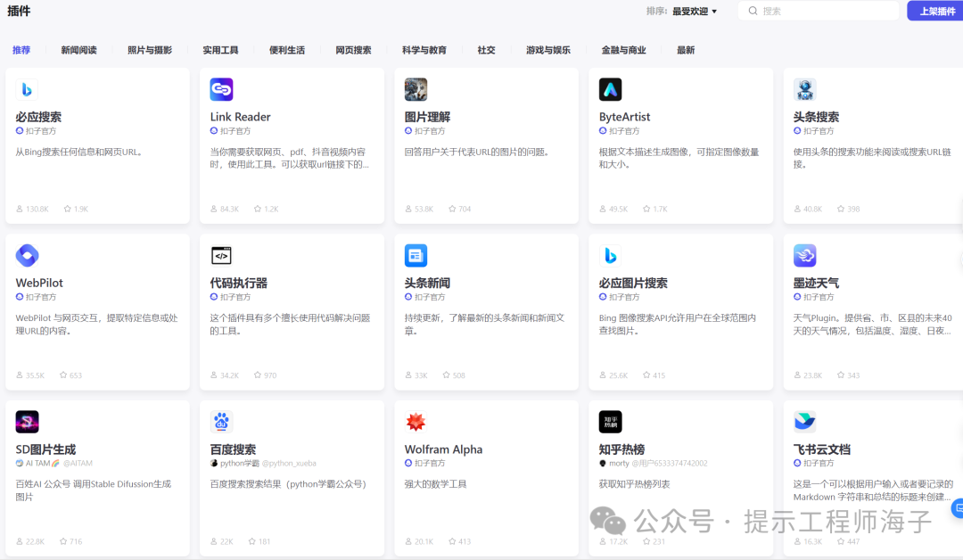
Task: Click the magnifier icon in search box
Action: click(x=753, y=11)
